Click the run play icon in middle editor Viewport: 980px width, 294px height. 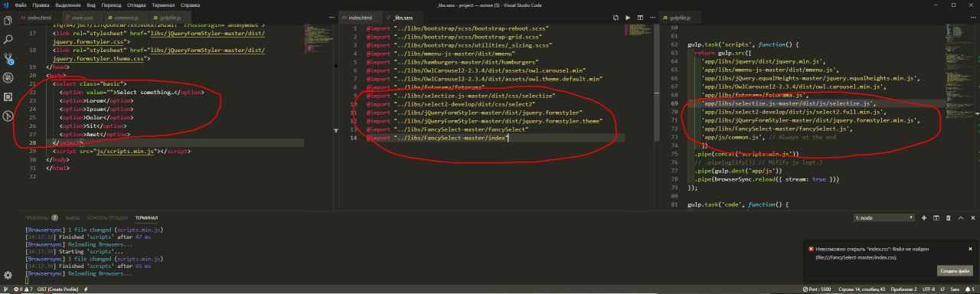click(628, 17)
